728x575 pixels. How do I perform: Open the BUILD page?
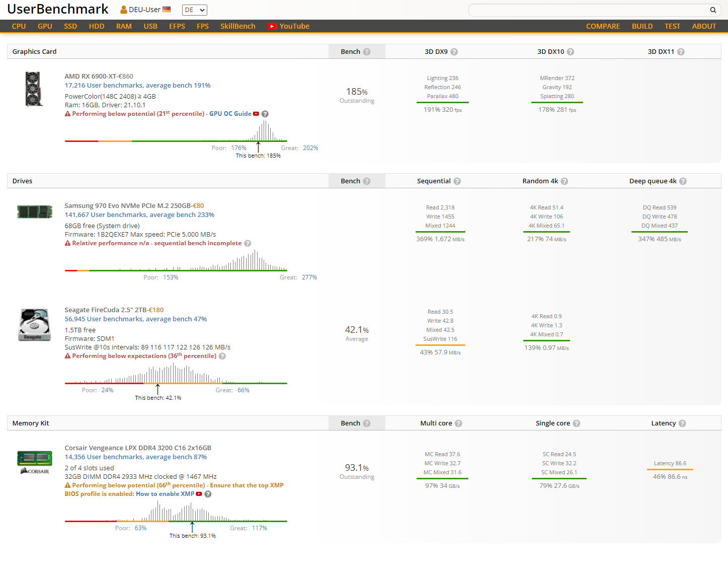pyautogui.click(x=642, y=26)
